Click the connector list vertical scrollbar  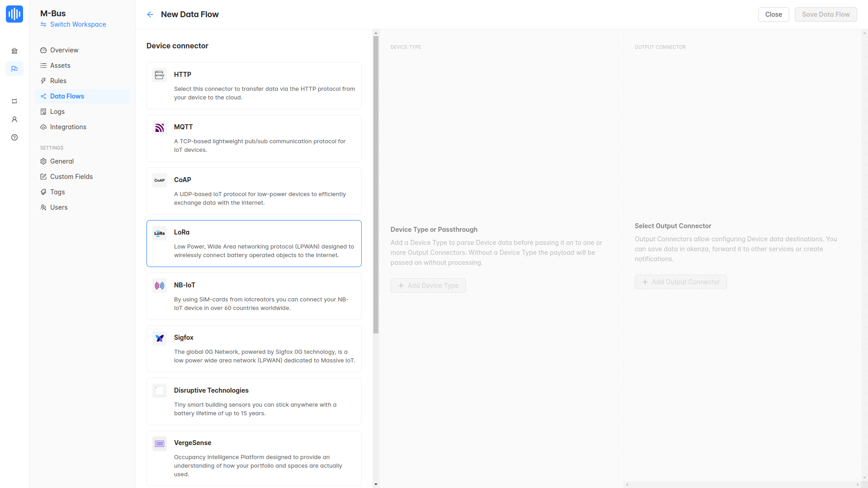click(376, 185)
